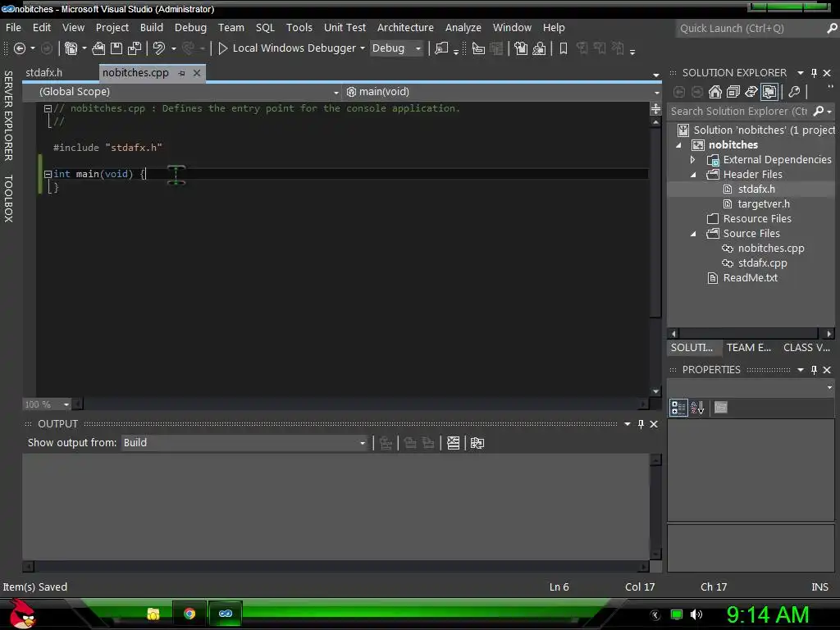Toggle pin on nobitches.cpp tab
The image size is (840, 630).
pos(182,73)
